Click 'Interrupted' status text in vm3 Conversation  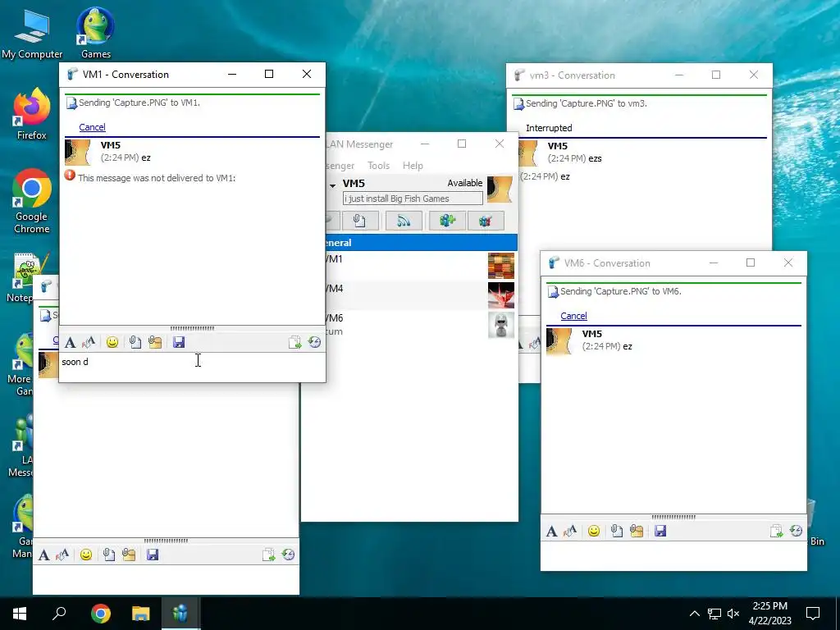pyautogui.click(x=549, y=128)
